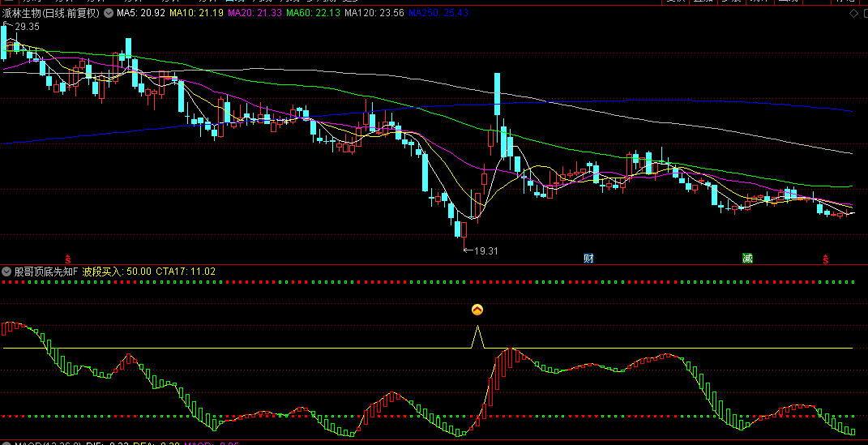Select the MA120: 23.56 label
This screenshot has width=868, height=445.
[374, 13]
